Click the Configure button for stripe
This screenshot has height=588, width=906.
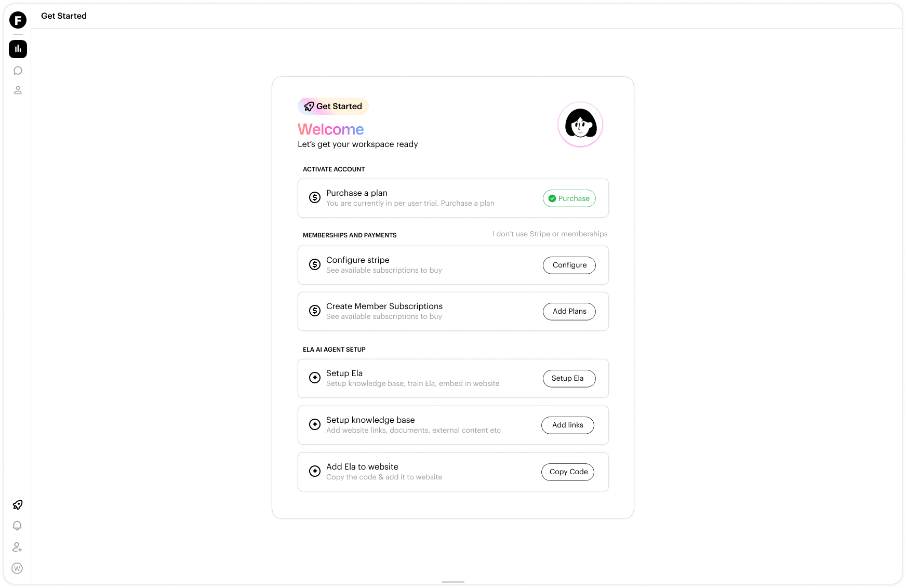click(x=569, y=265)
